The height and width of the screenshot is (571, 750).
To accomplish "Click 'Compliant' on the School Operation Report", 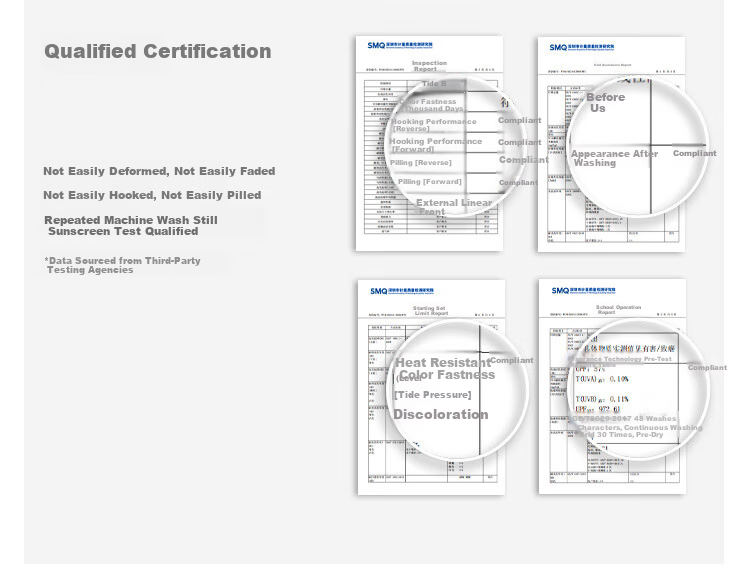I will pyautogui.click(x=707, y=368).
